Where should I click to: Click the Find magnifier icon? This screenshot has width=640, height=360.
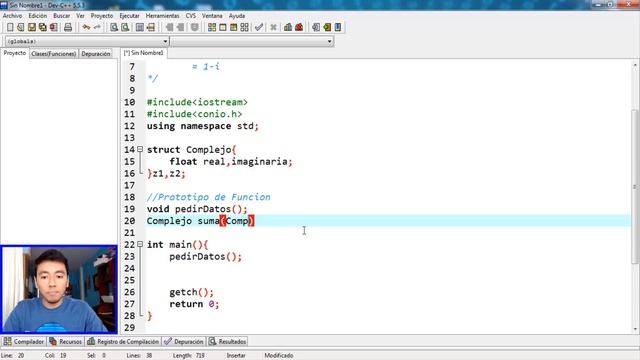[x=114, y=27]
